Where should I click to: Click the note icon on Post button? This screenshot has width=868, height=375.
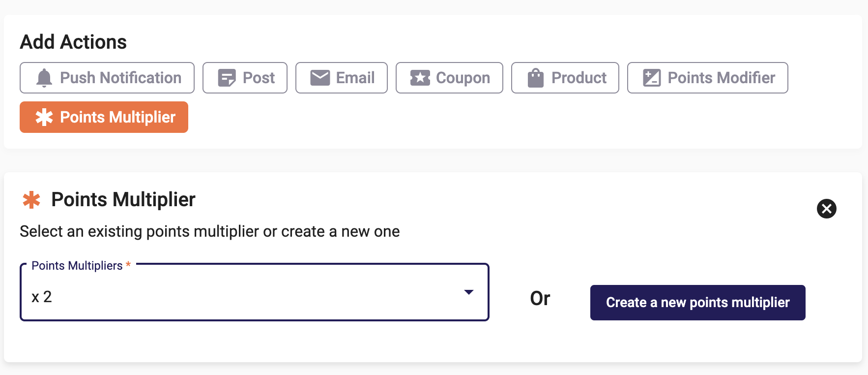coord(227,78)
